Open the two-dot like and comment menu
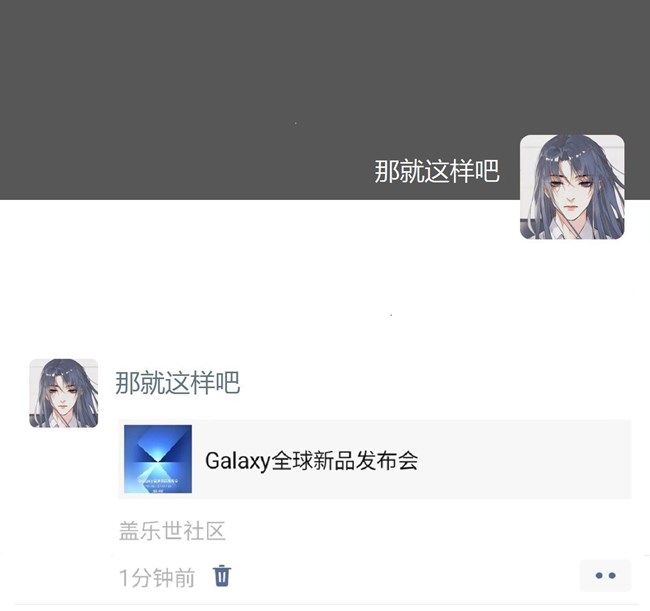Viewport: 650px width, 611px height. coord(605,575)
